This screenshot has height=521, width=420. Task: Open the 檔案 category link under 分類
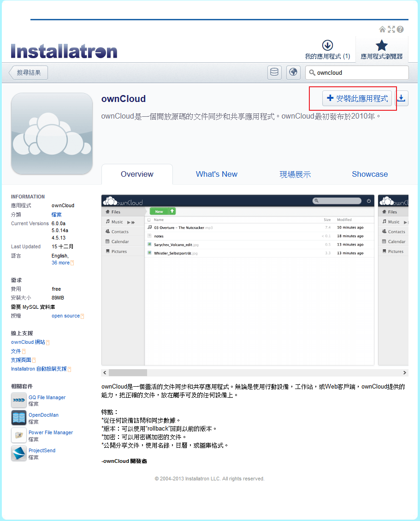56,215
